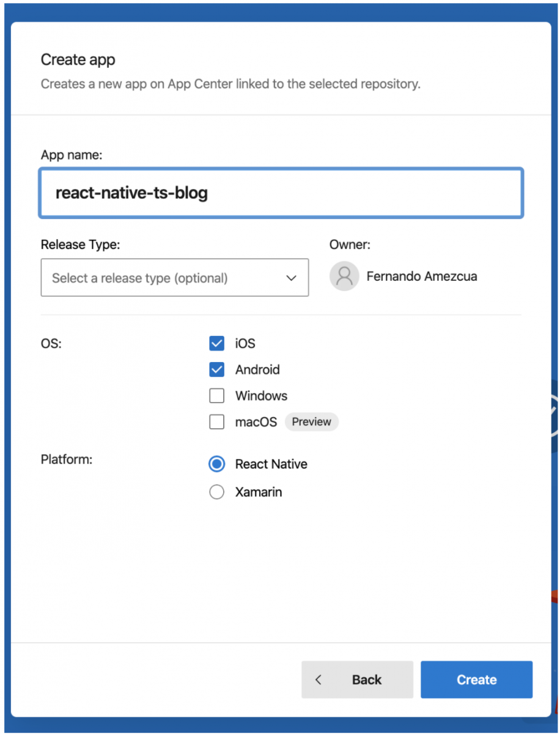This screenshot has width=560, height=734.
Task: Click the OS label
Action: pyautogui.click(x=51, y=343)
